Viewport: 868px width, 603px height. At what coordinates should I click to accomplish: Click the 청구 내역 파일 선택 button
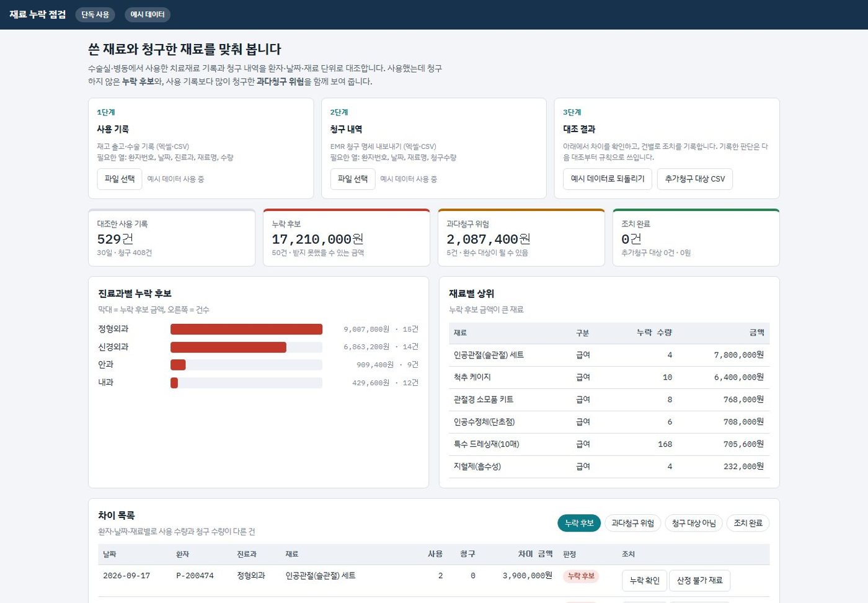353,179
